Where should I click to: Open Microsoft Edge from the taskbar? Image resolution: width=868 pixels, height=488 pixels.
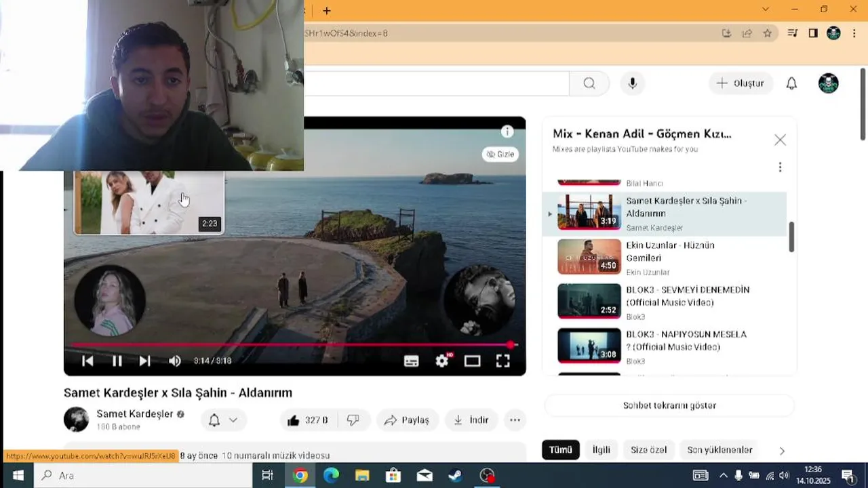(331, 475)
